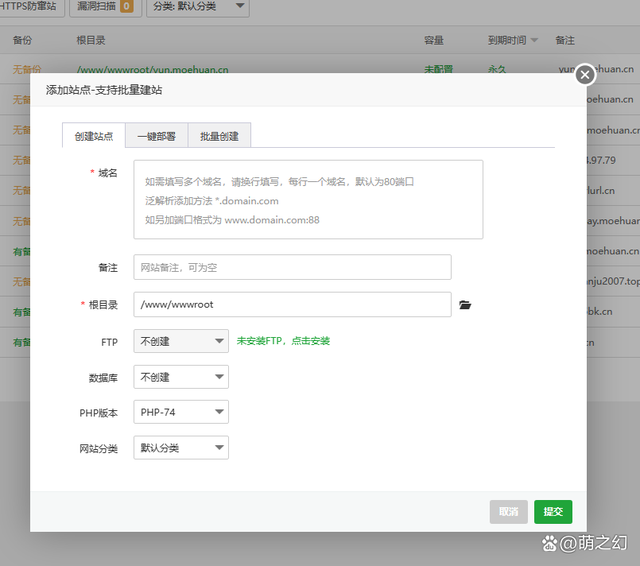Expand the 分类: 默认分类 filter dropdown
640x566 pixels.
click(198, 7)
